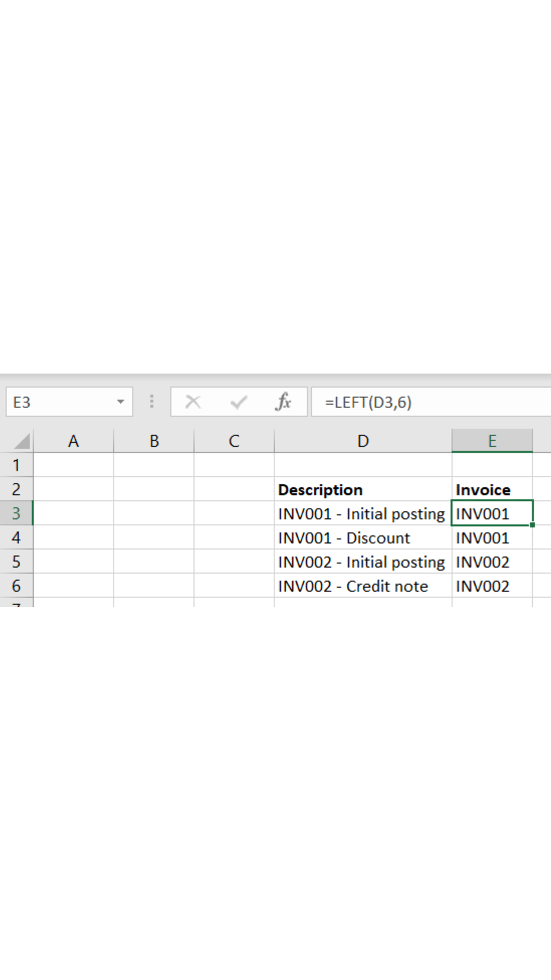551x980 pixels.
Task: Click the Description header cell
Action: point(363,490)
